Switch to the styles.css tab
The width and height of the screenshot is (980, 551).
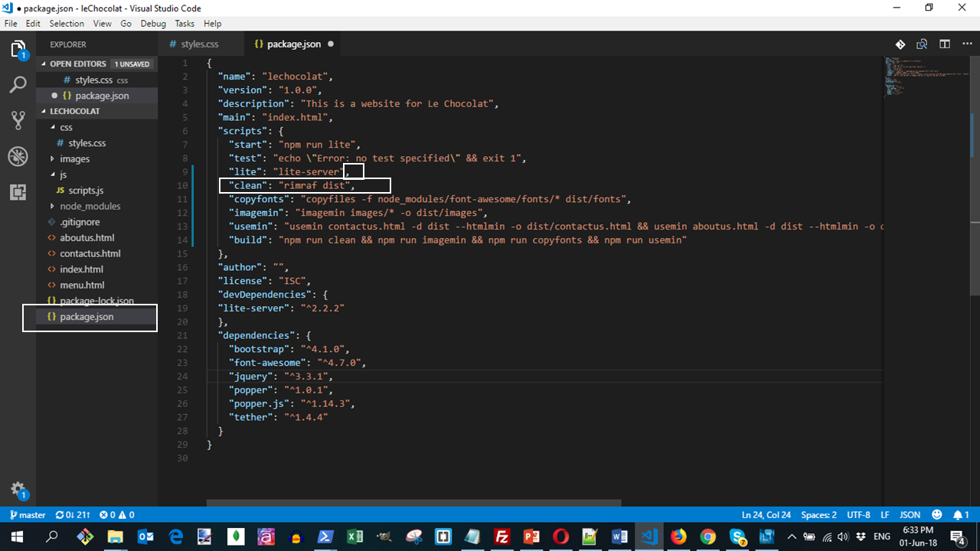click(x=201, y=44)
